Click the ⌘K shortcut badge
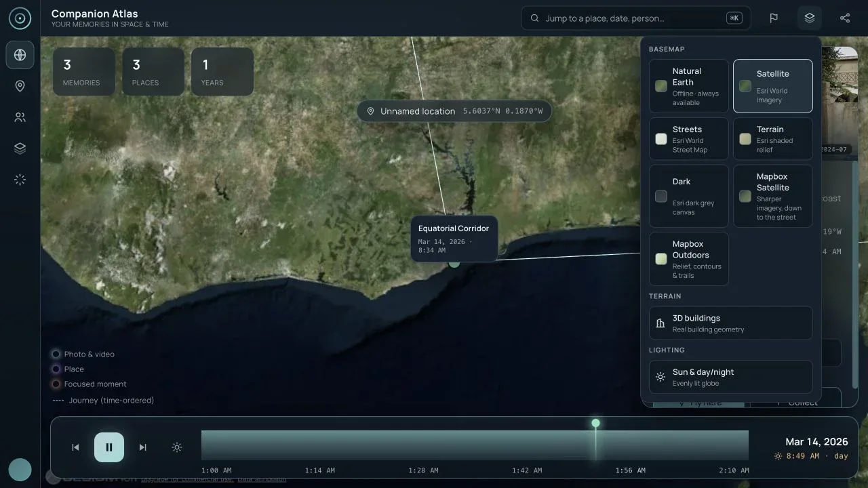Image resolution: width=868 pixels, height=488 pixels. (x=734, y=18)
